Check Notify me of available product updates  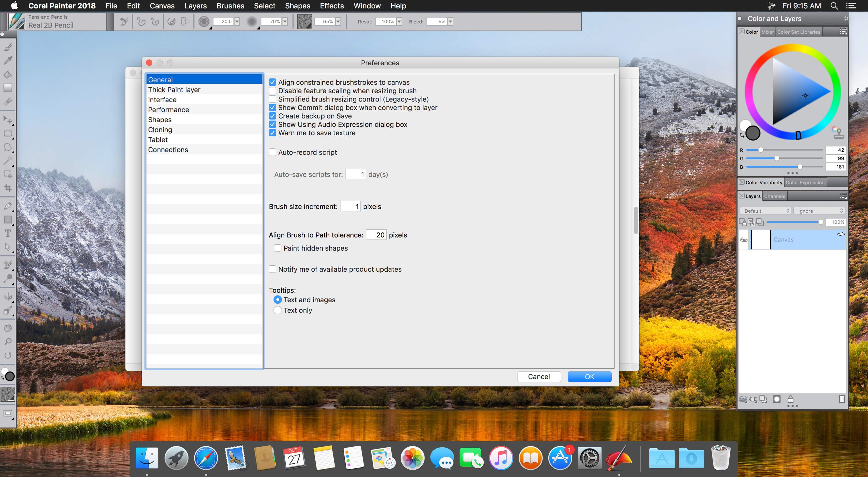[x=272, y=269]
